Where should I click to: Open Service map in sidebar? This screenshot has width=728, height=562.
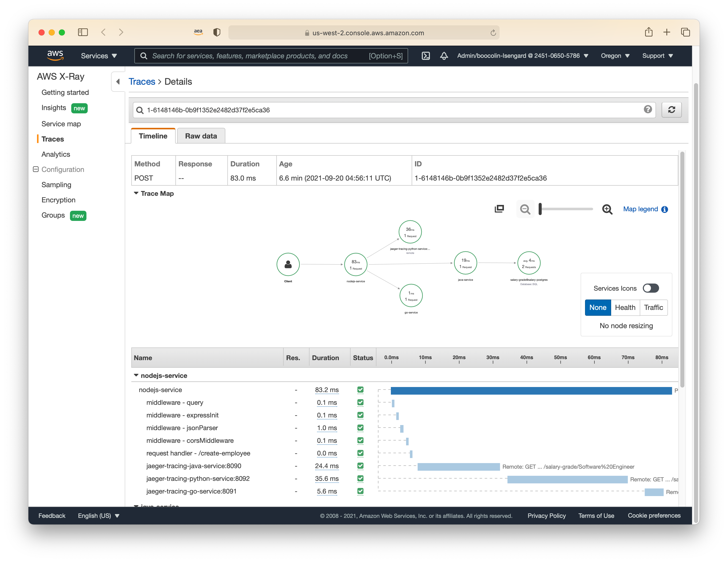click(x=61, y=124)
